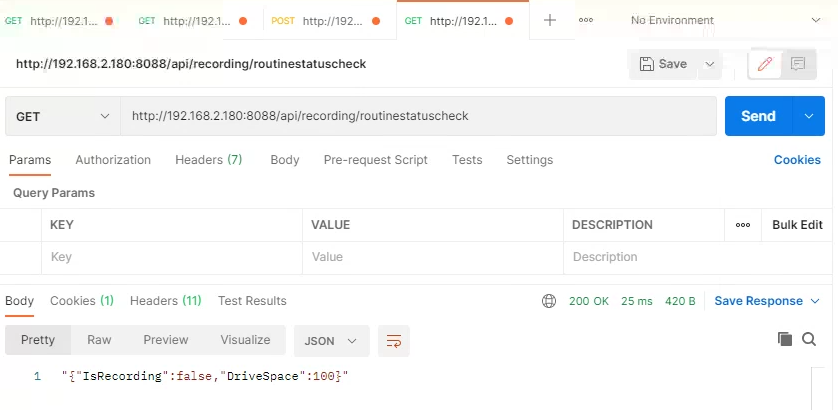Switch to Preview response view
The width and height of the screenshot is (838, 410).
tap(166, 340)
